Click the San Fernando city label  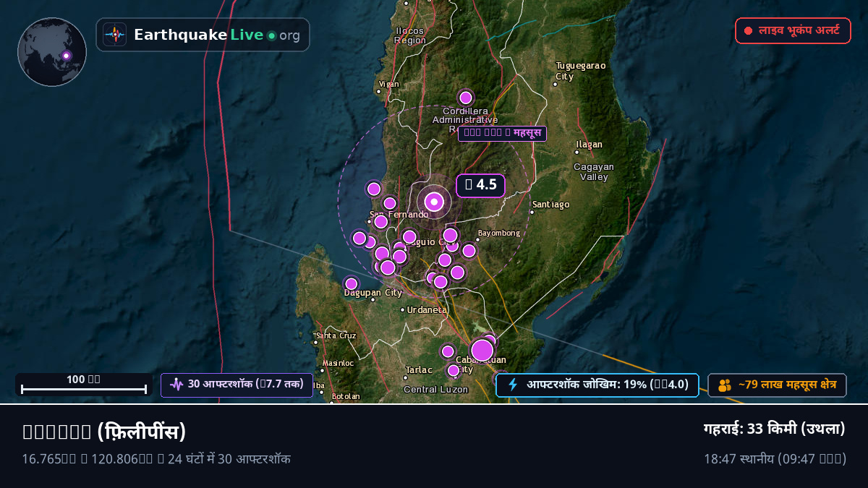399,215
